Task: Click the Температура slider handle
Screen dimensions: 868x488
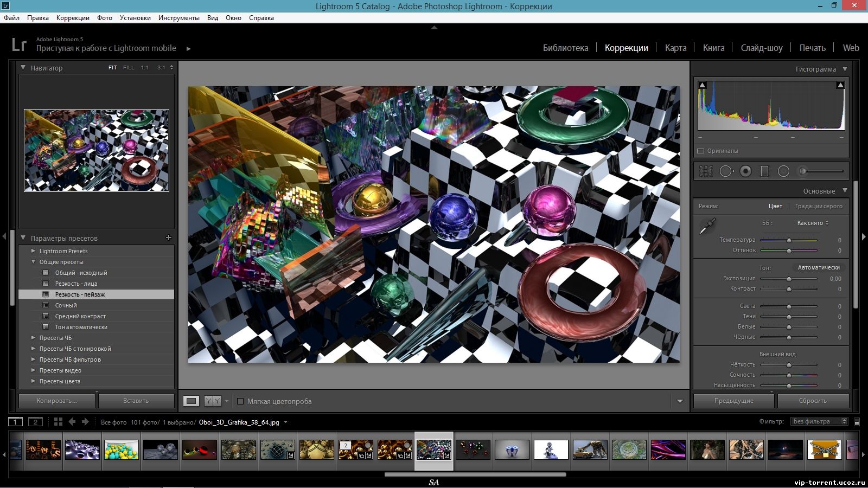Action: click(x=789, y=240)
